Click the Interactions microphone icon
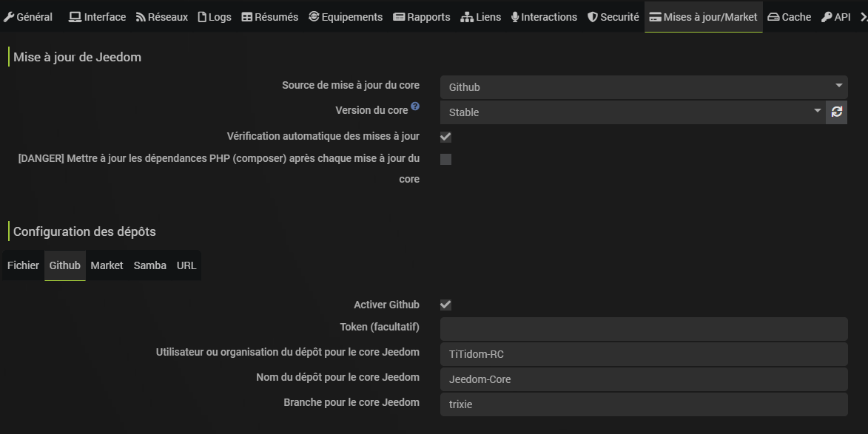Image resolution: width=868 pixels, height=434 pixels. 515,17
